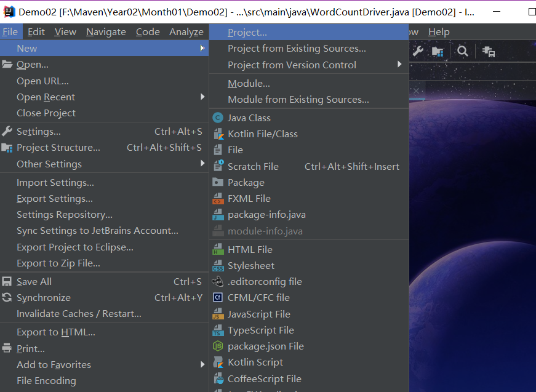This screenshot has height=392, width=536.
Task: Click the IntelliJ IDEA logo in title bar
Action: [x=9, y=12]
